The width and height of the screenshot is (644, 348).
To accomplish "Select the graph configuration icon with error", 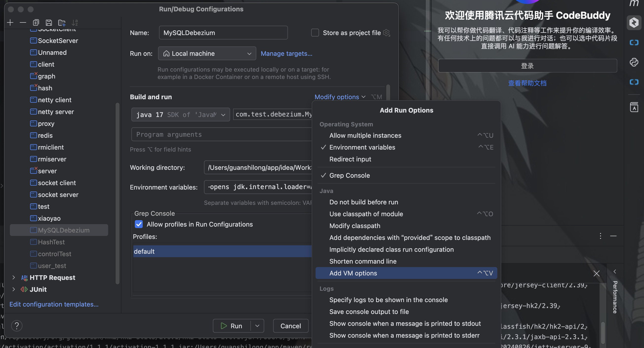I will point(34,76).
